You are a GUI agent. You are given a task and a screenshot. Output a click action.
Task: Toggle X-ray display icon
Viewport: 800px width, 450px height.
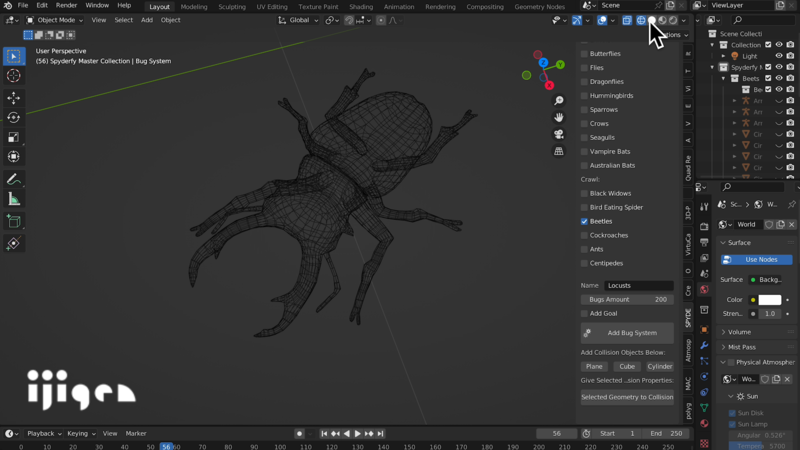point(627,20)
